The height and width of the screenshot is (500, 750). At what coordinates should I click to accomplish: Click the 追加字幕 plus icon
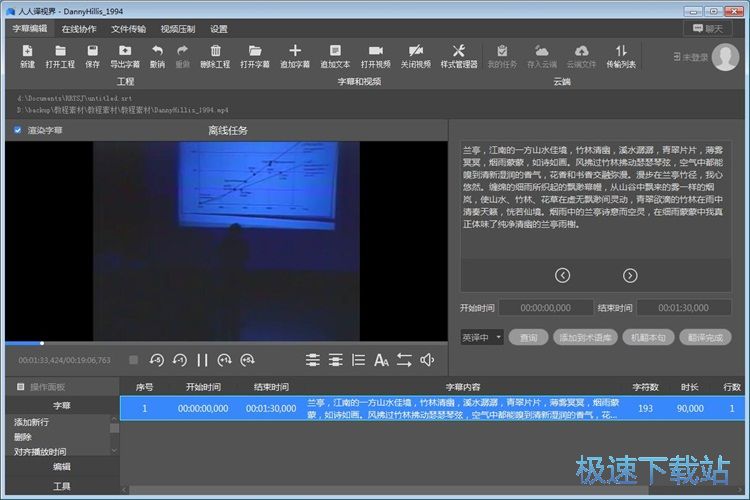click(x=294, y=55)
